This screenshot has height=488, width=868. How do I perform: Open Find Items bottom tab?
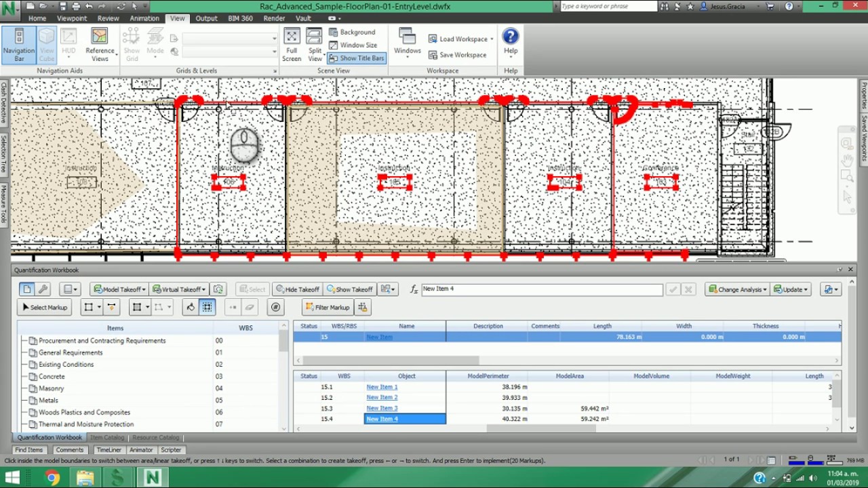tap(29, 450)
